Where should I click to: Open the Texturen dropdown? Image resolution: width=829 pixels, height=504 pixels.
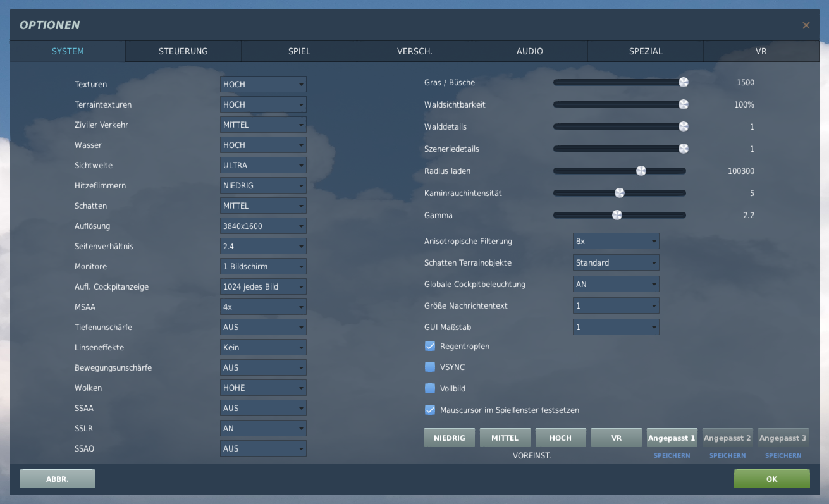(263, 84)
